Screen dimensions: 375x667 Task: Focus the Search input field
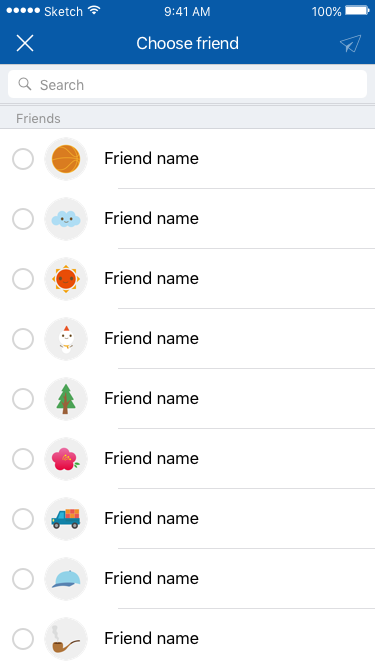(x=188, y=84)
